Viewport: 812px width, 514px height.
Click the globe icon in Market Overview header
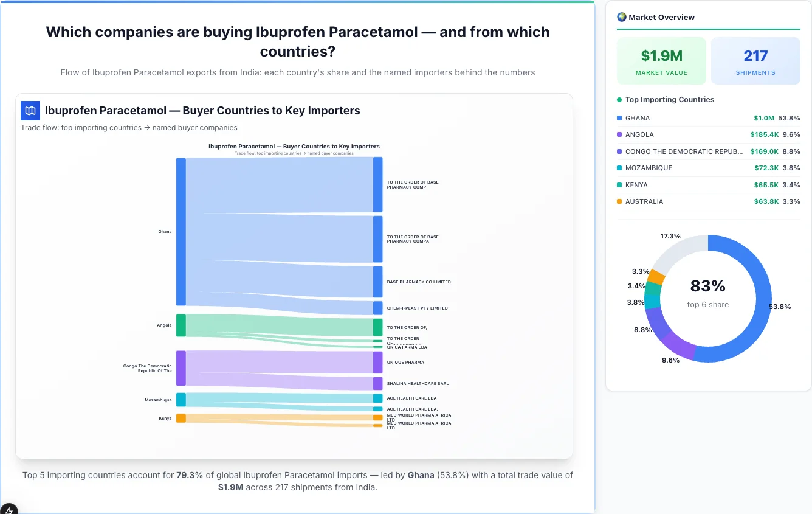pyautogui.click(x=621, y=16)
